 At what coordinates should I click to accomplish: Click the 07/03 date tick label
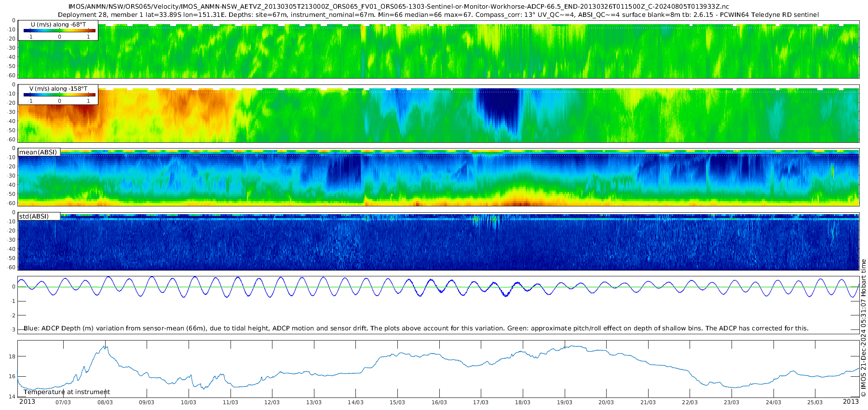[x=63, y=402]
